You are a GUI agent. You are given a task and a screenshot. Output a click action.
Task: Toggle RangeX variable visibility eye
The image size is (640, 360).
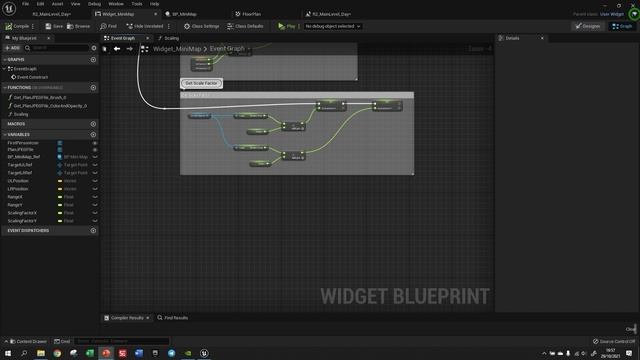coord(95,197)
